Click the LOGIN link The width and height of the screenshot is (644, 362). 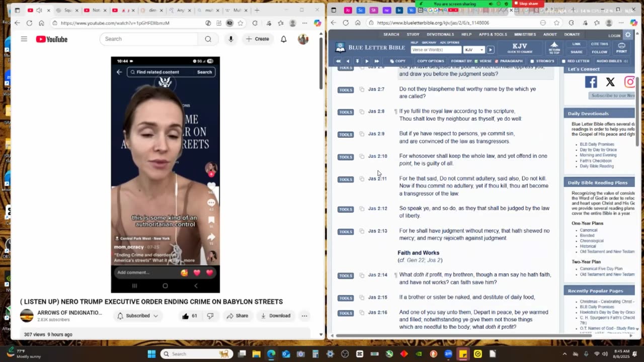(x=614, y=36)
